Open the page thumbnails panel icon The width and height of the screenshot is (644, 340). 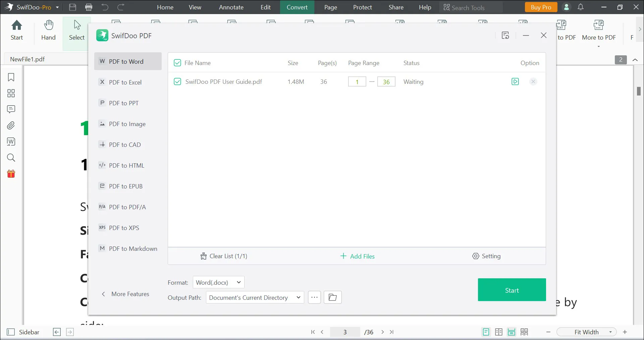pyautogui.click(x=11, y=93)
